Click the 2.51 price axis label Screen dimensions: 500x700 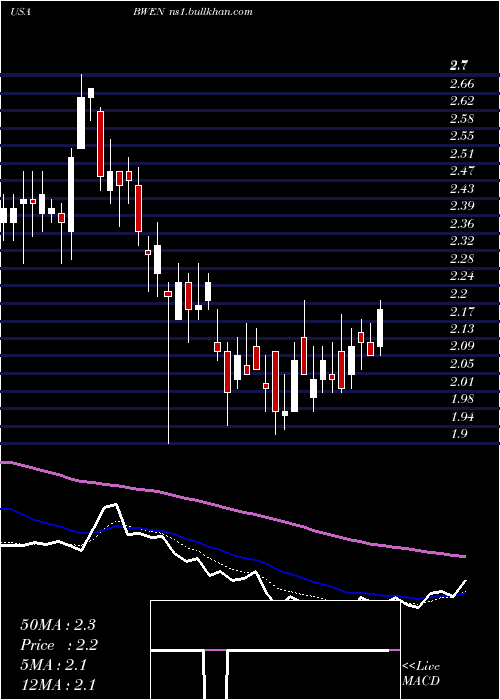coord(462,154)
